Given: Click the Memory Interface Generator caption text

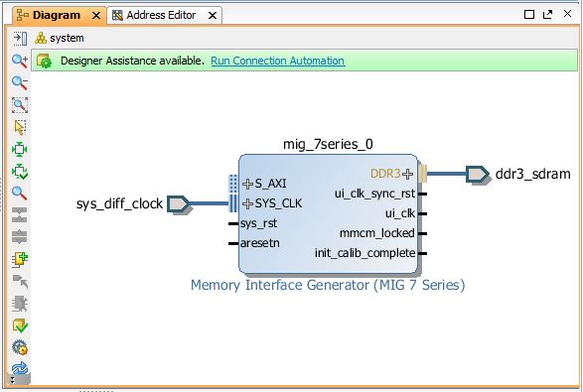Looking at the screenshot, I should point(328,285).
